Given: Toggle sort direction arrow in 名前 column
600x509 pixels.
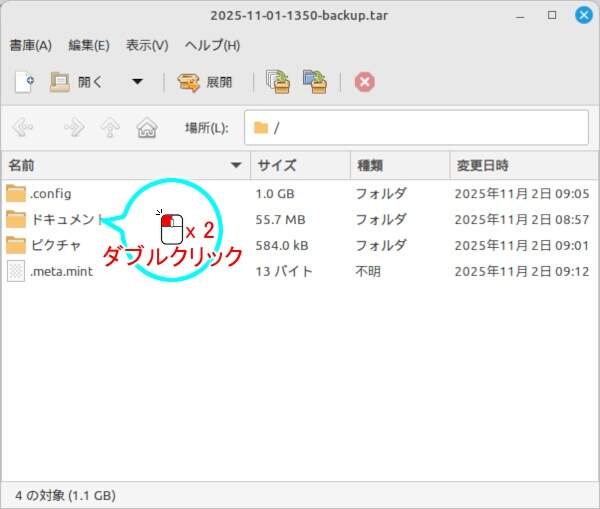Looking at the screenshot, I should (x=236, y=165).
